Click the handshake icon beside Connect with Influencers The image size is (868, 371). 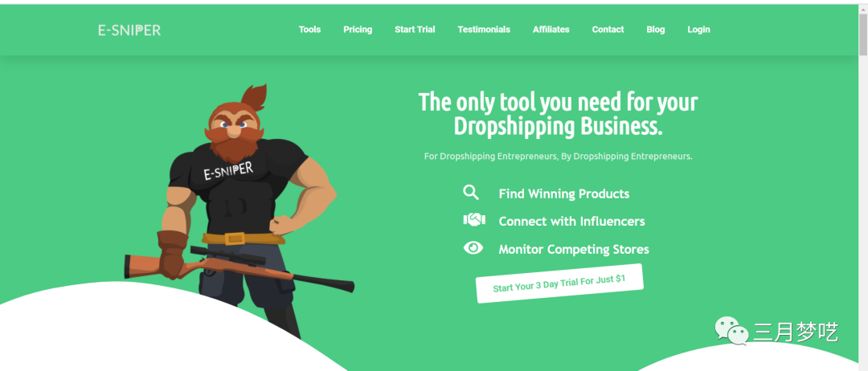(474, 220)
